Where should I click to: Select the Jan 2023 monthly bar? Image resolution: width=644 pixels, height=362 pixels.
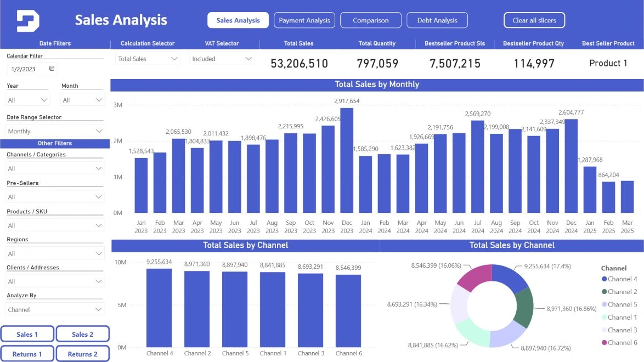pyautogui.click(x=141, y=185)
